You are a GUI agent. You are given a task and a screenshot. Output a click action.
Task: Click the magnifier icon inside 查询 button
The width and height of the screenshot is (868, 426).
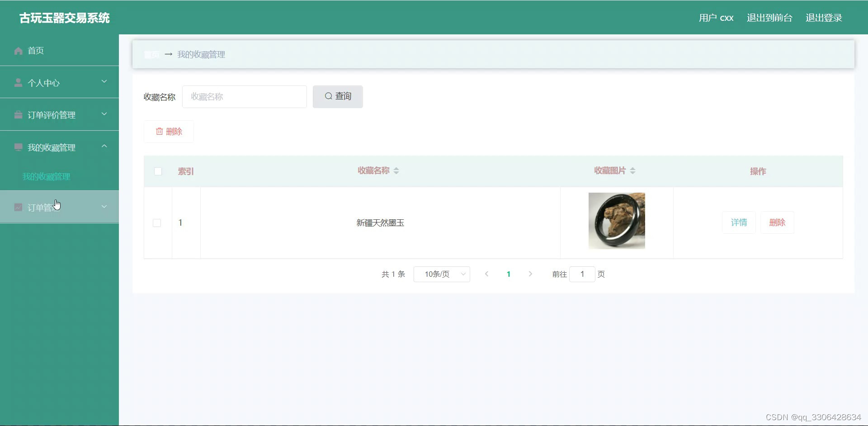pyautogui.click(x=329, y=96)
